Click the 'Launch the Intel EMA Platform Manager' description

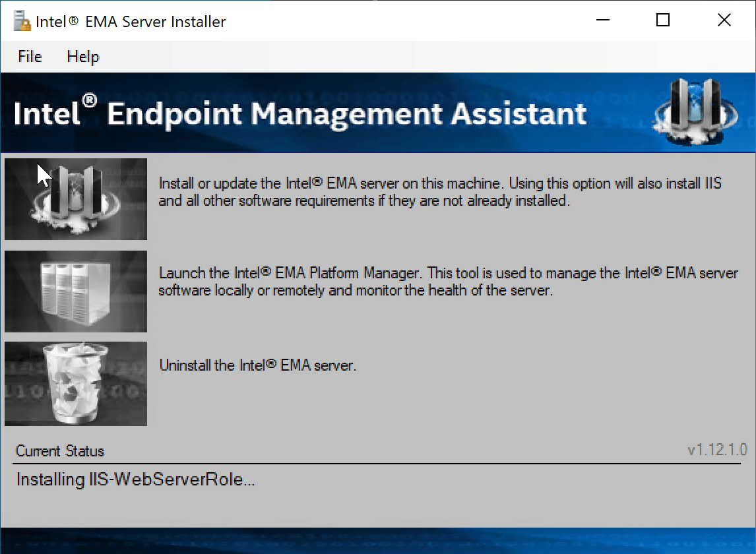(449, 282)
